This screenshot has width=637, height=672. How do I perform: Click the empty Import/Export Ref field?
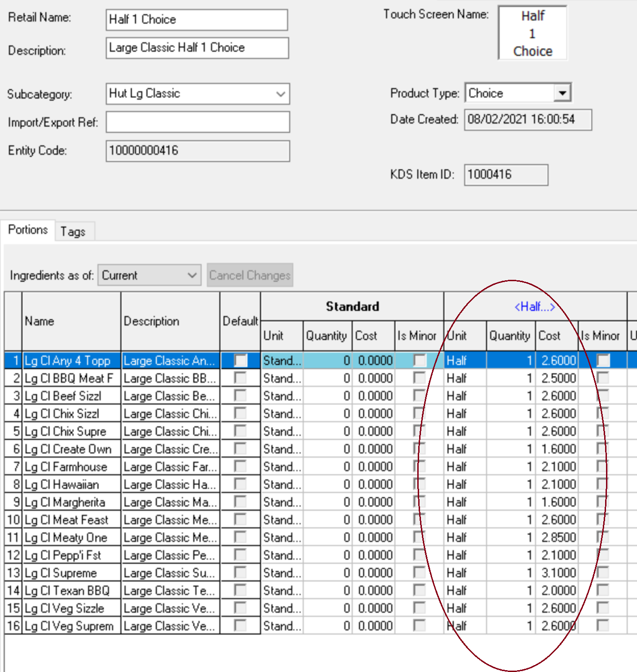tap(198, 122)
